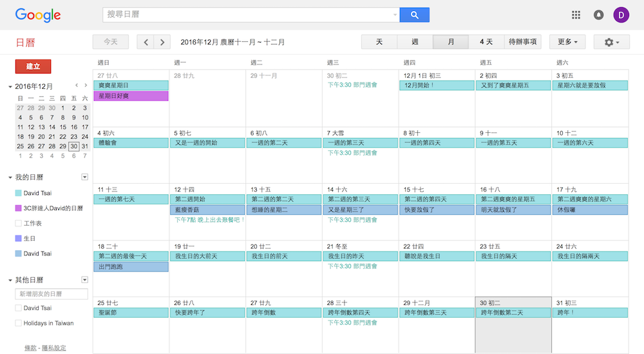Open 我的日曆 options dropdown arrow
The width and height of the screenshot is (644, 354).
click(x=84, y=177)
